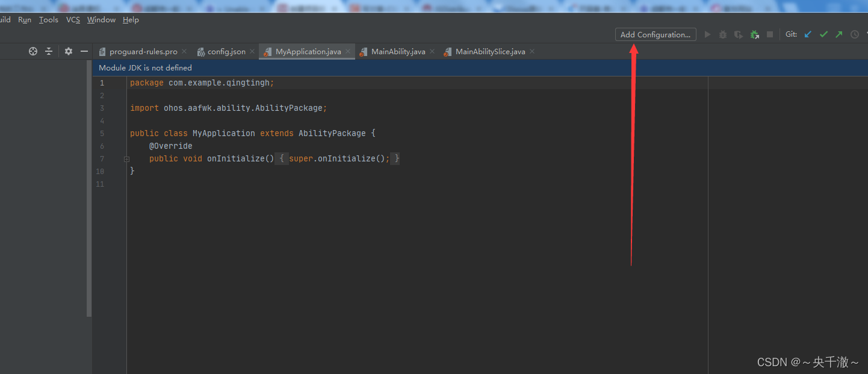
Task: Click Select Opened File target icon
Action: click(33, 51)
